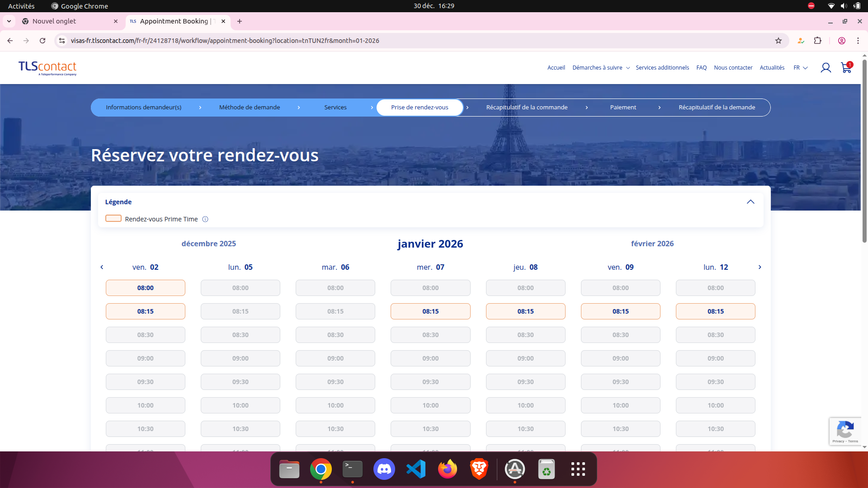Open the FR language dropdown
The image size is (868, 488).
(801, 68)
